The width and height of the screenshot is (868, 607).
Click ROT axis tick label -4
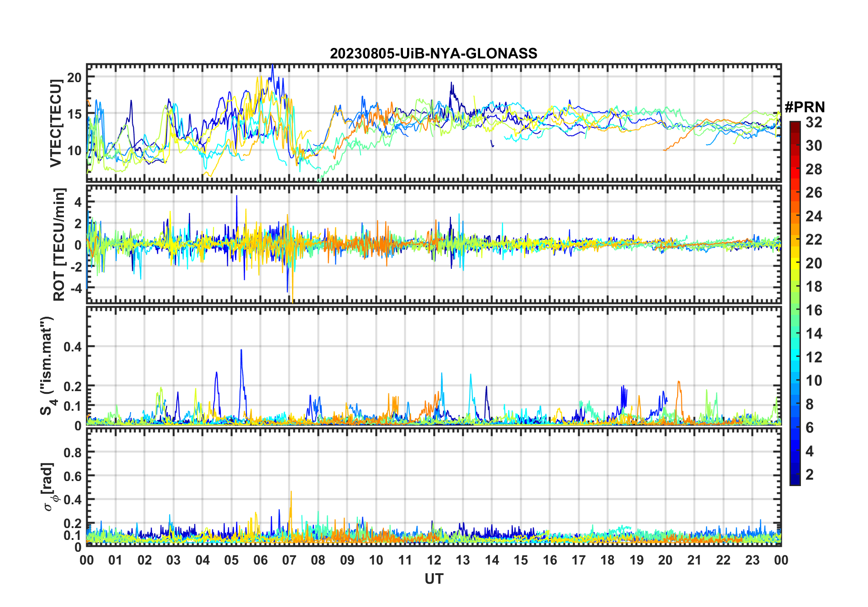coord(75,288)
